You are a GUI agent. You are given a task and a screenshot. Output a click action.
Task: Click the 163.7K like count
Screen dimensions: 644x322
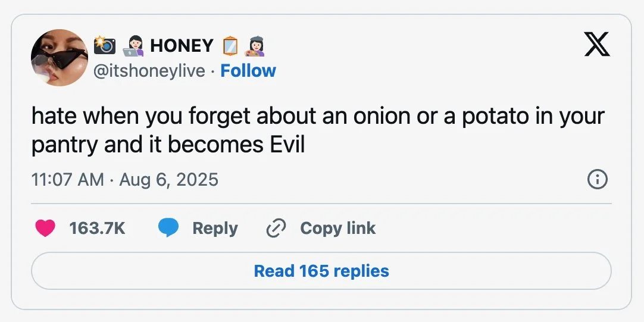pos(97,228)
